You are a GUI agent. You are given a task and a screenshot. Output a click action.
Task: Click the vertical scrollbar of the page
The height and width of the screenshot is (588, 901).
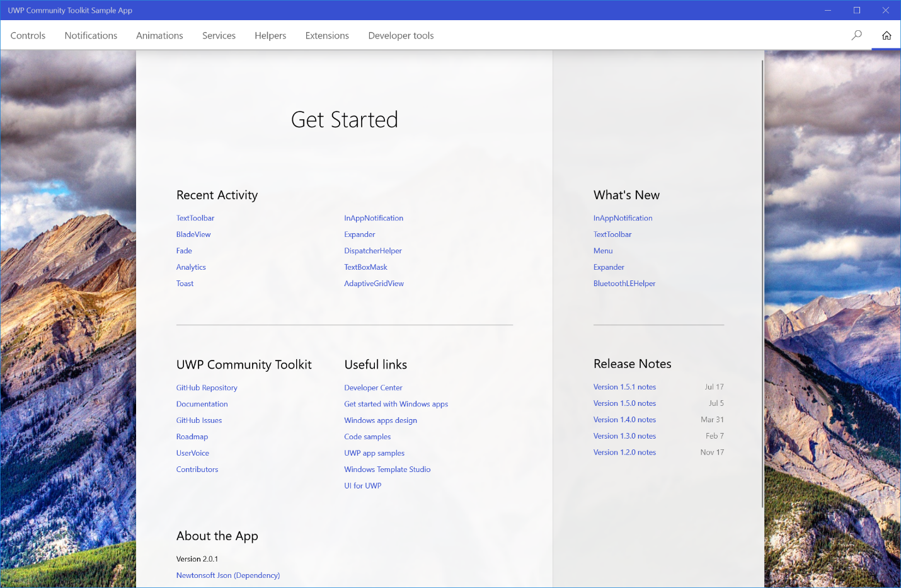pyautogui.click(x=762, y=284)
